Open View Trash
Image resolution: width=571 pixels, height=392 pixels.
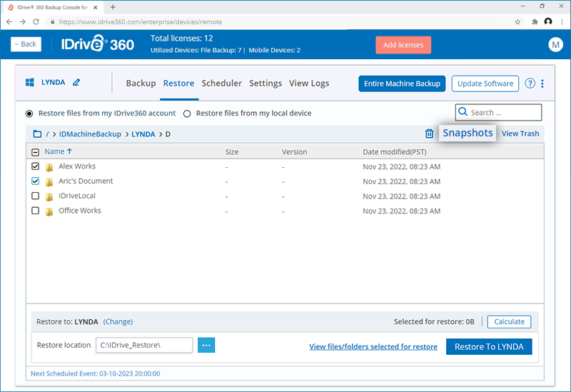pyautogui.click(x=520, y=134)
